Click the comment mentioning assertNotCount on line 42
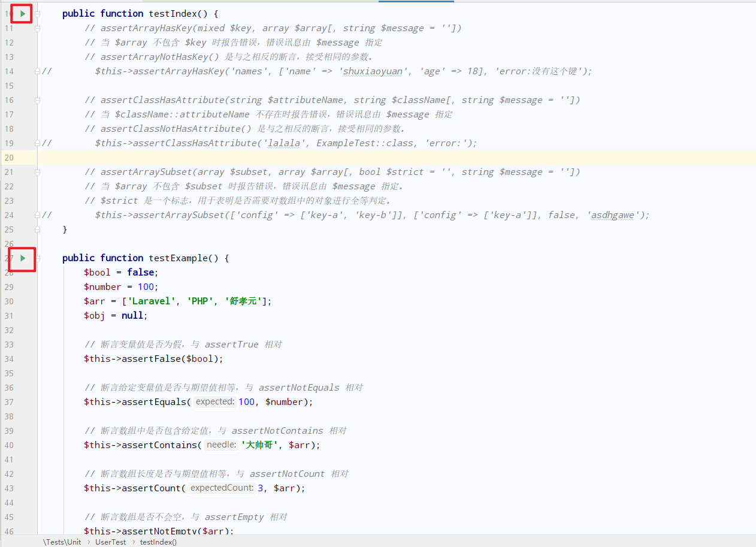 (217, 473)
